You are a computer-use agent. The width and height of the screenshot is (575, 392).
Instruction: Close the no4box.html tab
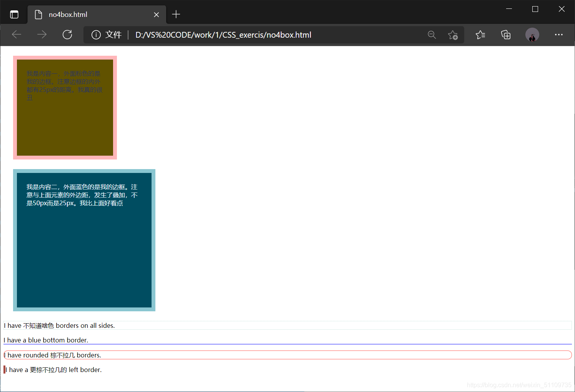[x=156, y=15]
